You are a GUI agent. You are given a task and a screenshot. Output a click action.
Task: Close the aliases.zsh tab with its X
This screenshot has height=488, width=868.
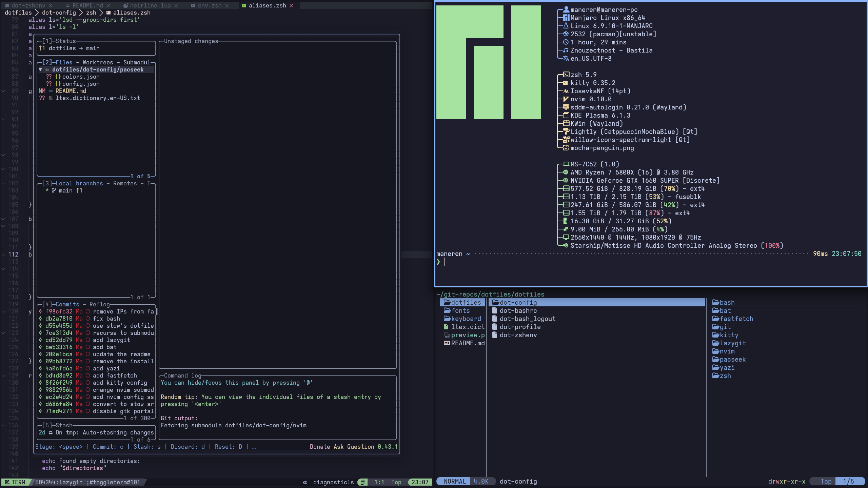click(x=291, y=5)
